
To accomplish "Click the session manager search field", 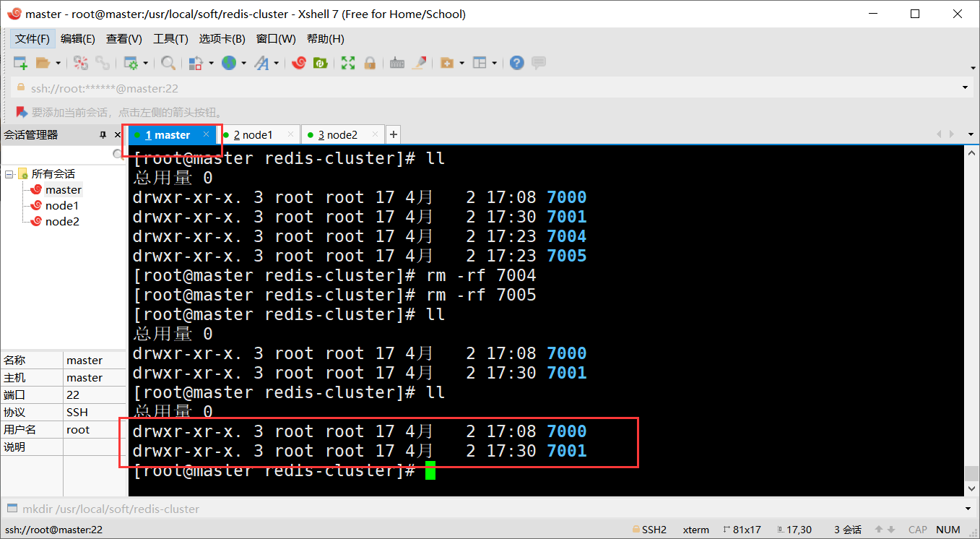I will 58,154.
